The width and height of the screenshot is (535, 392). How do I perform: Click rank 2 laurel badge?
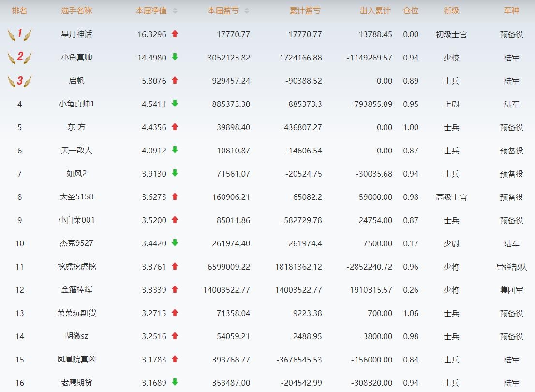pyautogui.click(x=19, y=58)
